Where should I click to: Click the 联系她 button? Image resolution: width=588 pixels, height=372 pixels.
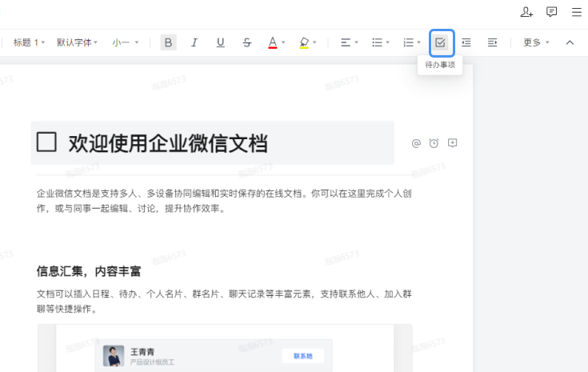click(303, 356)
